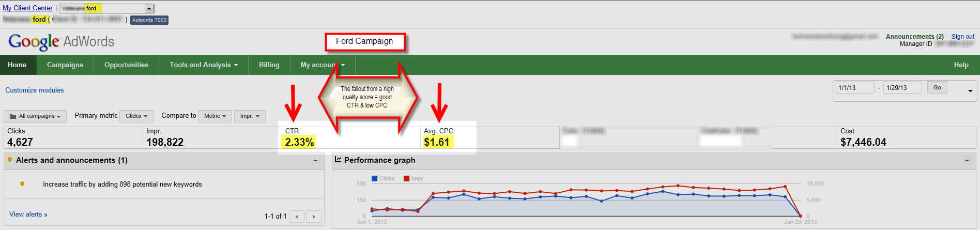Open the All campaigns filter dropdown
The image size is (980, 230).
click(35, 116)
